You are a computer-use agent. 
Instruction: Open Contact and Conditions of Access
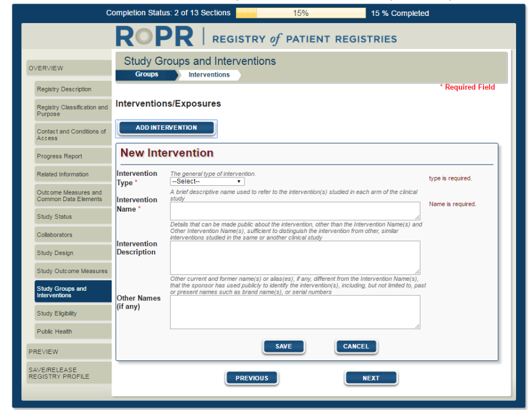[73, 135]
